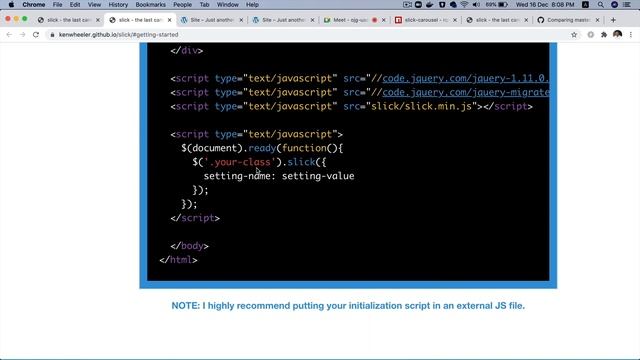Click the gray circle extension icon
This screenshot has height=360, width=640.
(591, 35)
